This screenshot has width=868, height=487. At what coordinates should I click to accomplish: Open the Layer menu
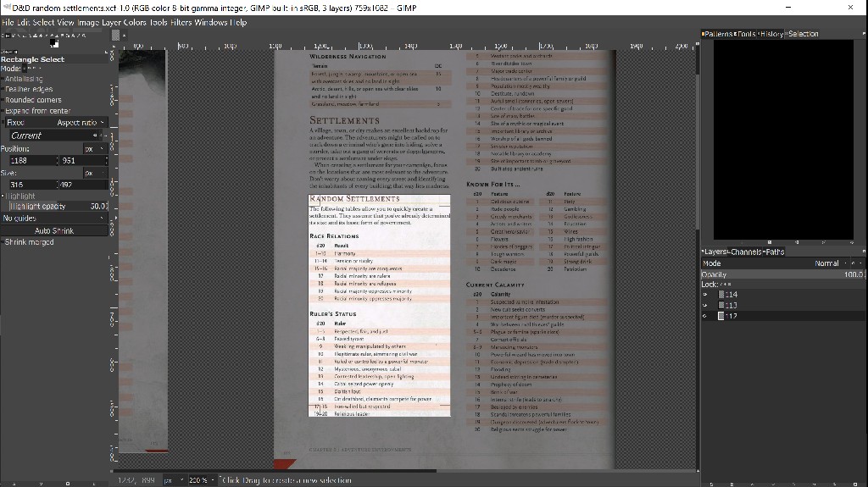click(111, 23)
